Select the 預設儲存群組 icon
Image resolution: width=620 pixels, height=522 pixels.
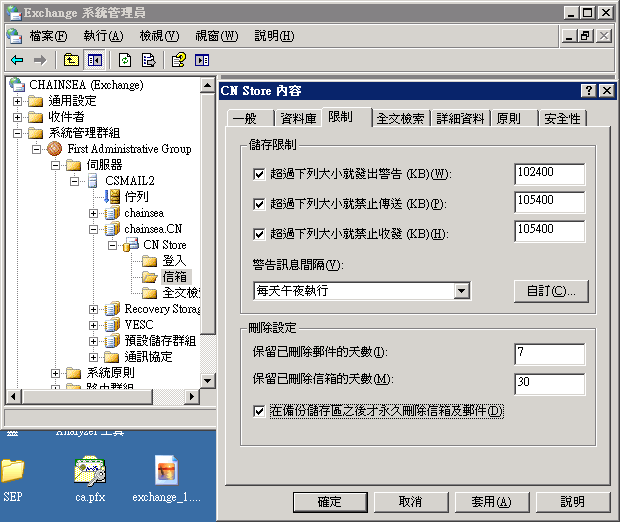pyautogui.click(x=112, y=341)
